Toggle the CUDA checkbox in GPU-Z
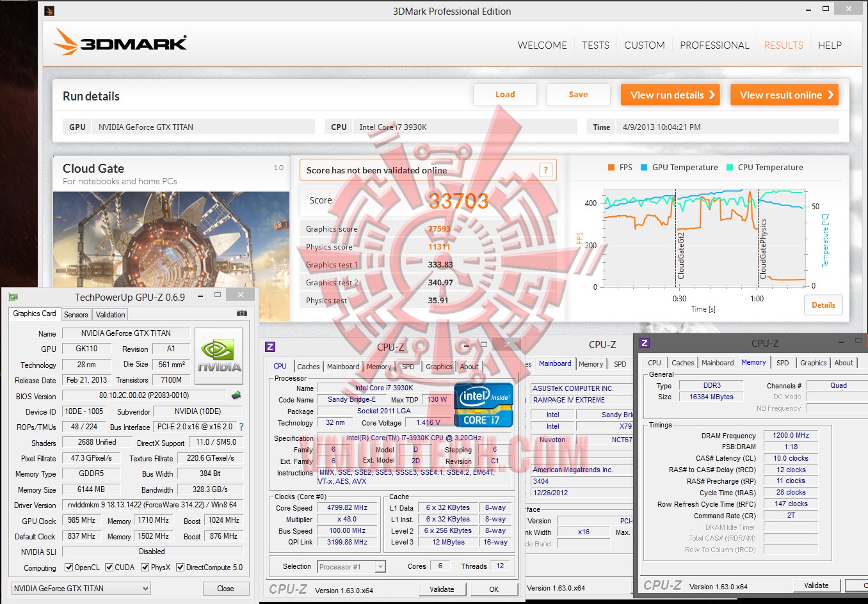Viewport: 868px width, 604px height. click(109, 567)
